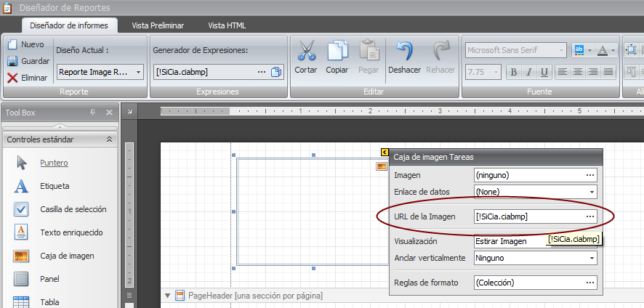Switch to Vista Preliminar tab

click(158, 25)
